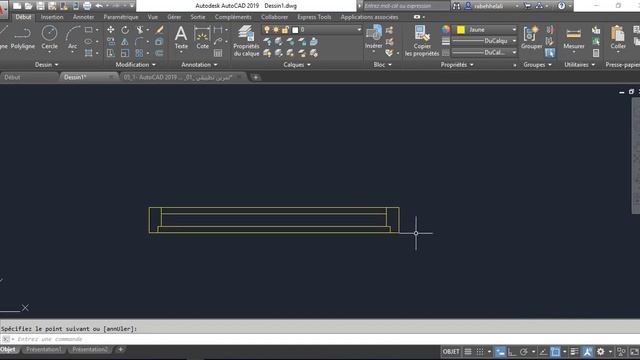The width and height of the screenshot is (640, 360).
Task: Expand the Calques panel
Action: [297, 64]
